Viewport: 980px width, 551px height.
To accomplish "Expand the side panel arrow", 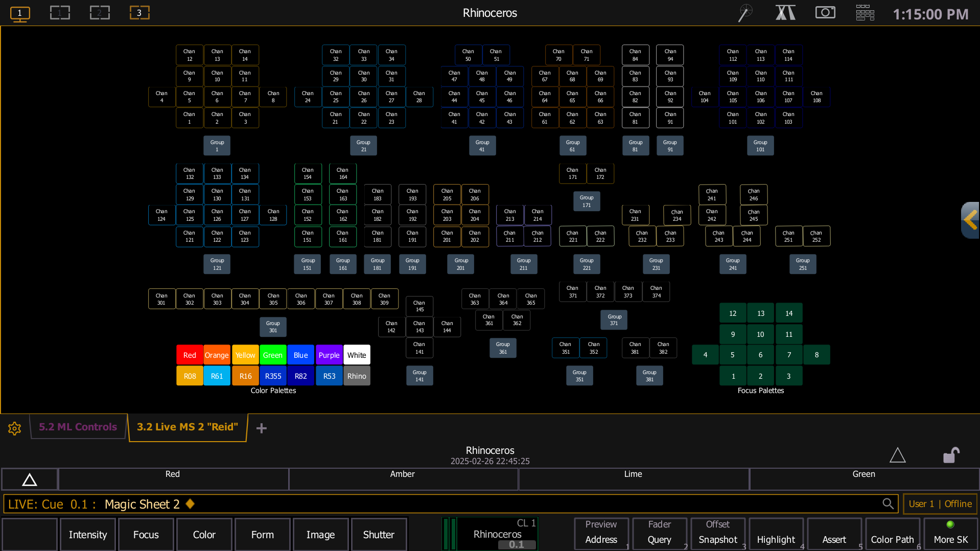I will pos(970,220).
